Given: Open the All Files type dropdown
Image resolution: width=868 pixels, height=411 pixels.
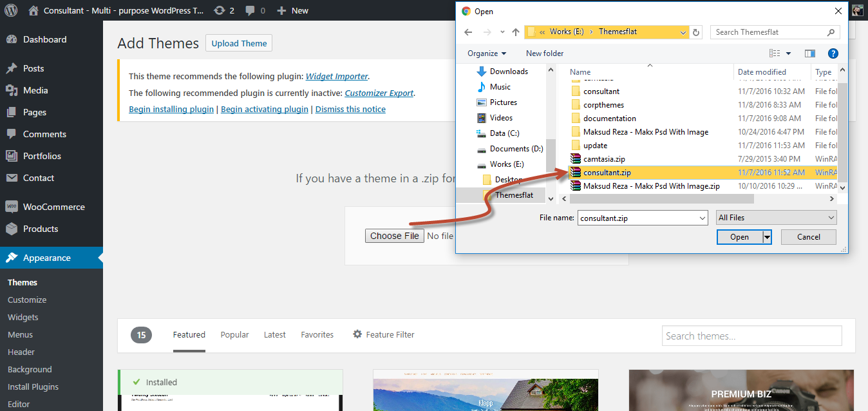Looking at the screenshot, I should (x=776, y=218).
